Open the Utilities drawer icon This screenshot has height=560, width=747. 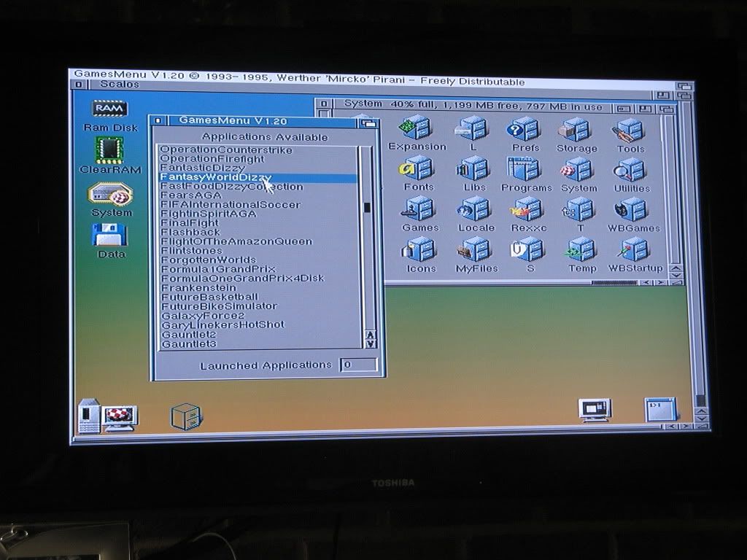[x=631, y=171]
